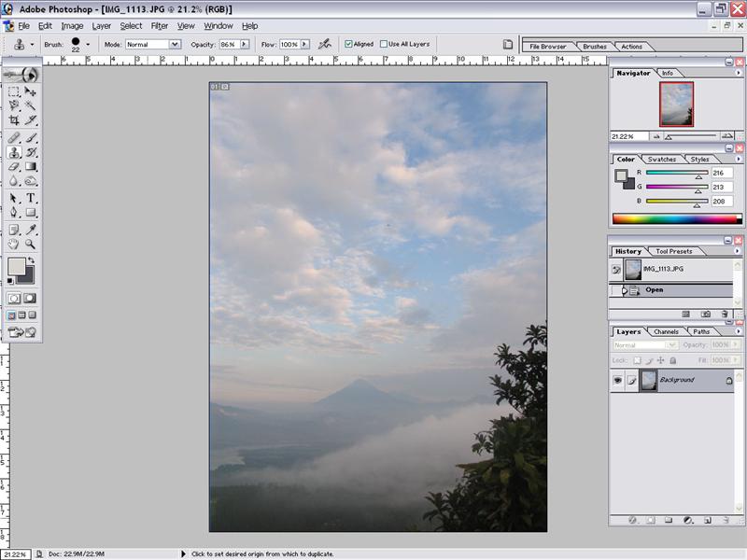The height and width of the screenshot is (560, 747).
Task: Select the Dodge tool
Action: (31, 181)
